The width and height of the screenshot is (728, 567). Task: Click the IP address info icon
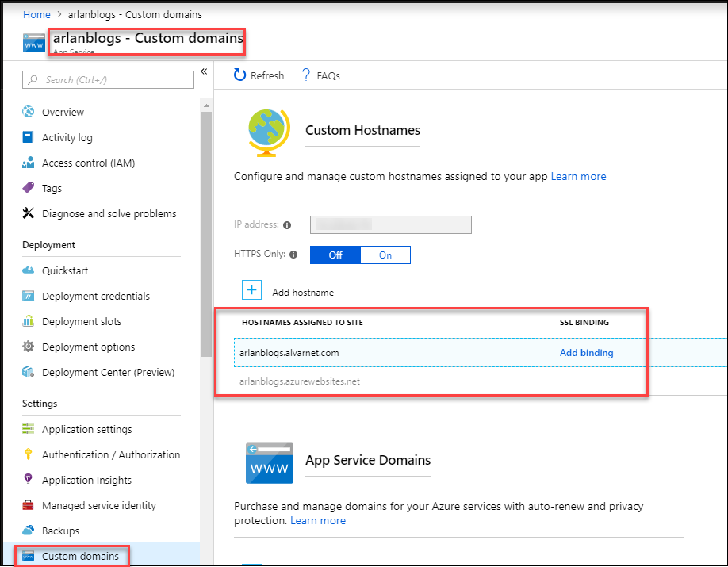tap(287, 225)
